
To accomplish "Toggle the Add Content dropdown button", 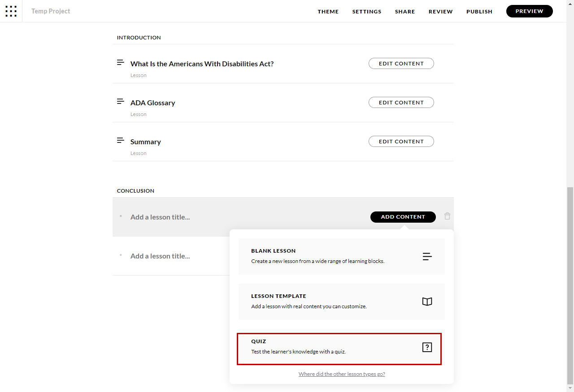I will pyautogui.click(x=403, y=217).
